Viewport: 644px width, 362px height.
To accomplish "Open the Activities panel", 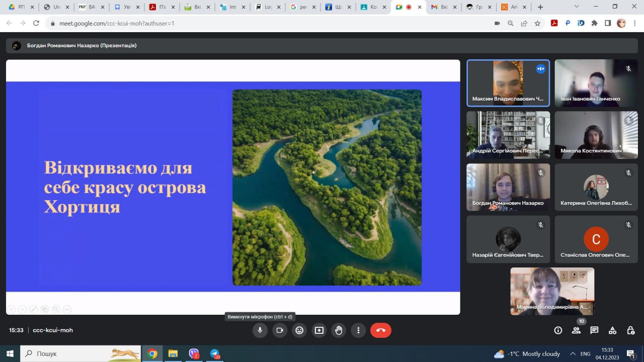I will [612, 330].
